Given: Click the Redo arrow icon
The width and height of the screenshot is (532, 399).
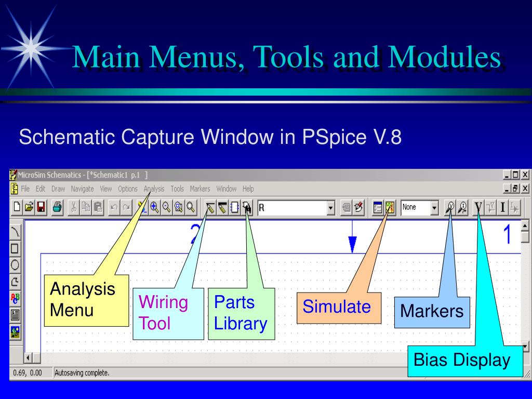Looking at the screenshot, I should pyautogui.click(x=126, y=207).
